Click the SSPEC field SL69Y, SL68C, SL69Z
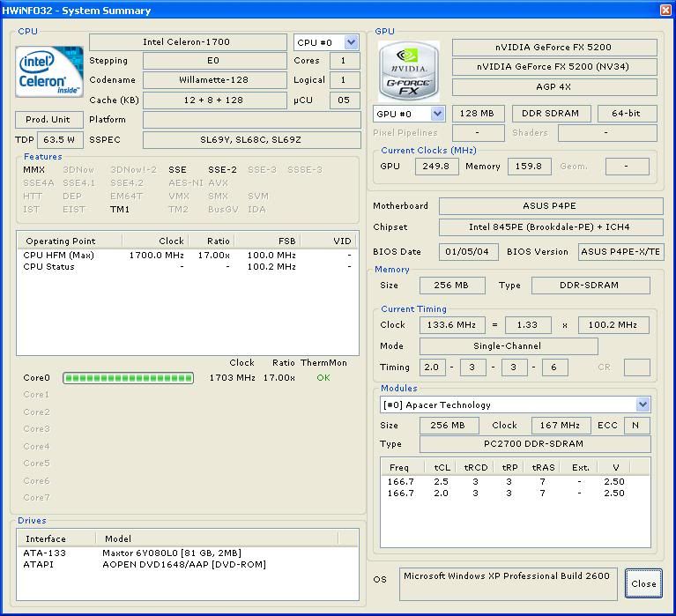Image resolution: width=676 pixels, height=616 pixels. coord(252,140)
